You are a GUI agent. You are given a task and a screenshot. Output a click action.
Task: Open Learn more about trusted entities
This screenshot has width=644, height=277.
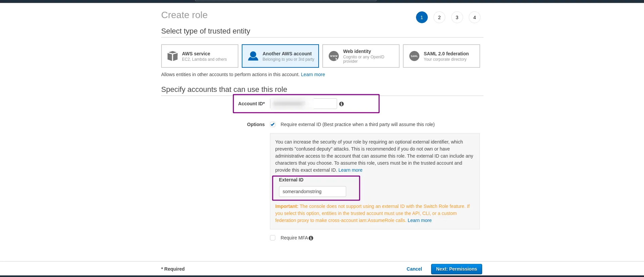click(x=313, y=74)
